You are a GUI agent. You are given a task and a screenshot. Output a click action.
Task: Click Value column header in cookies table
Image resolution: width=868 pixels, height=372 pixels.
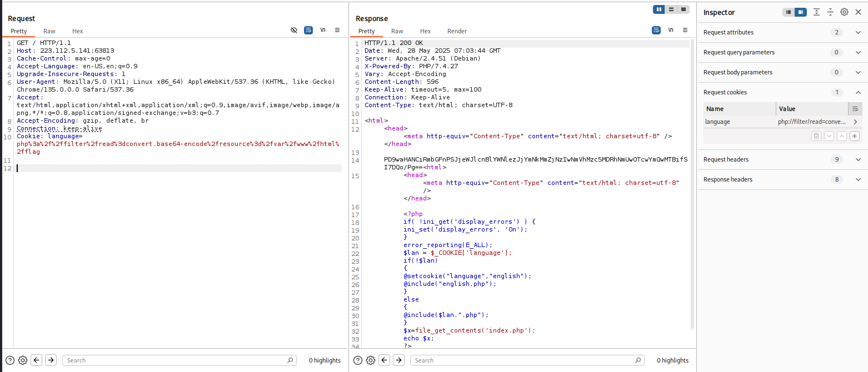pyautogui.click(x=812, y=109)
